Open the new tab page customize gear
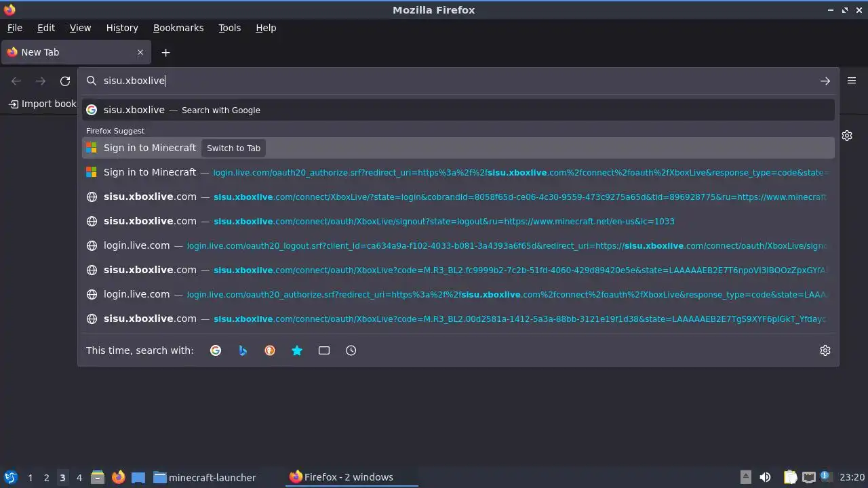 point(847,136)
